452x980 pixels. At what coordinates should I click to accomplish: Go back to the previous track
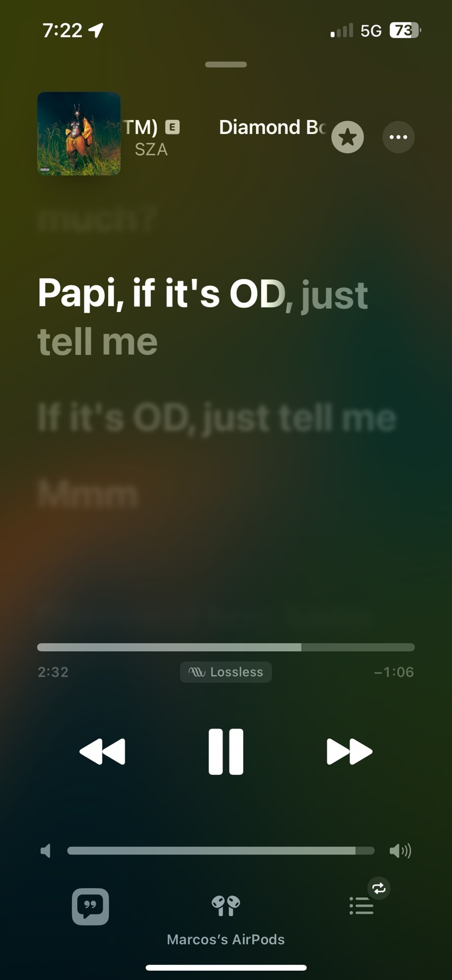click(x=102, y=751)
